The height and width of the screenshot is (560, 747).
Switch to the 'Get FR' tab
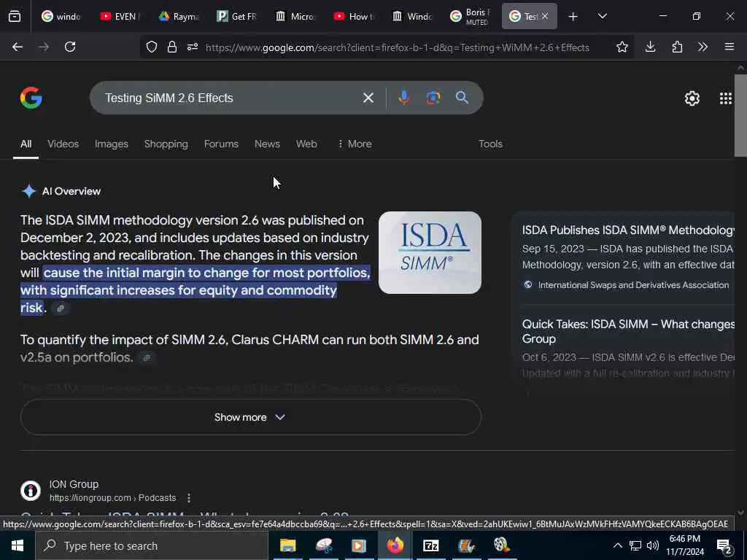pos(237,16)
